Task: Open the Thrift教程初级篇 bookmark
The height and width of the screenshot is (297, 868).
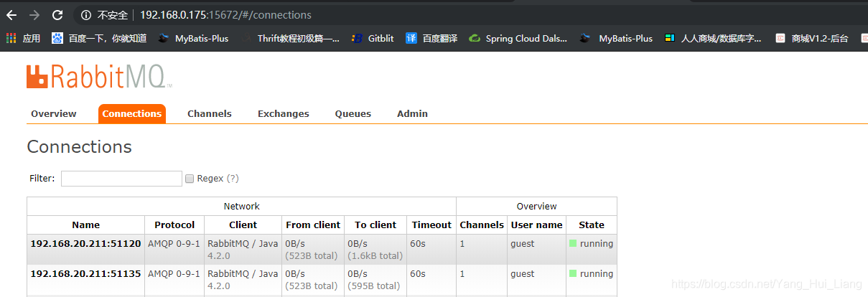Action: (x=291, y=39)
